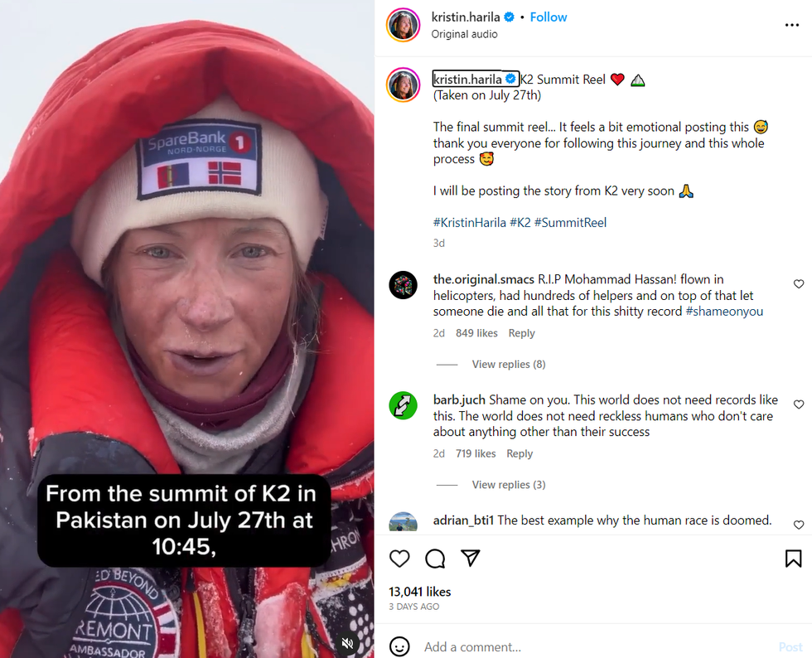The width and height of the screenshot is (812, 658).
Task: Expand View replies (8)
Action: [509, 365]
